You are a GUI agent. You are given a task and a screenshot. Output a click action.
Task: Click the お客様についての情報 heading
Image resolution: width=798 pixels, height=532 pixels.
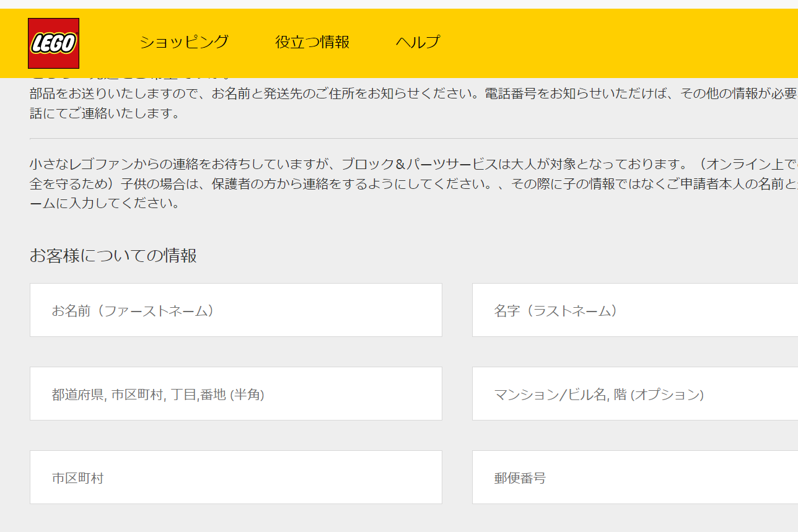tap(113, 256)
